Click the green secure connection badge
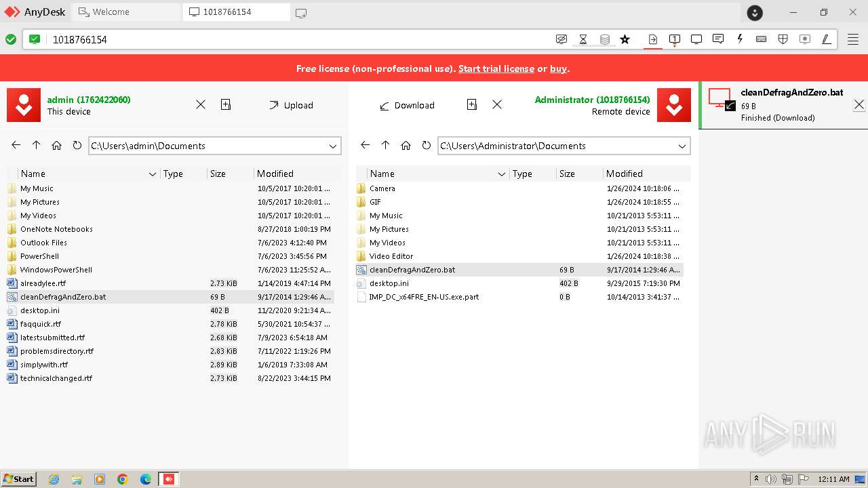The height and width of the screenshot is (488, 868). coord(35,39)
